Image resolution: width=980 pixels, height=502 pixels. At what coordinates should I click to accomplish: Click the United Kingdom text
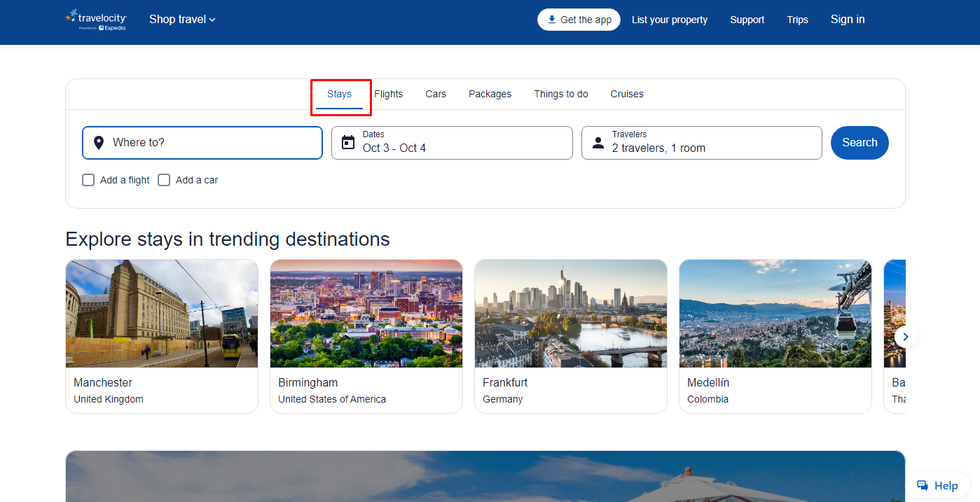coord(109,399)
